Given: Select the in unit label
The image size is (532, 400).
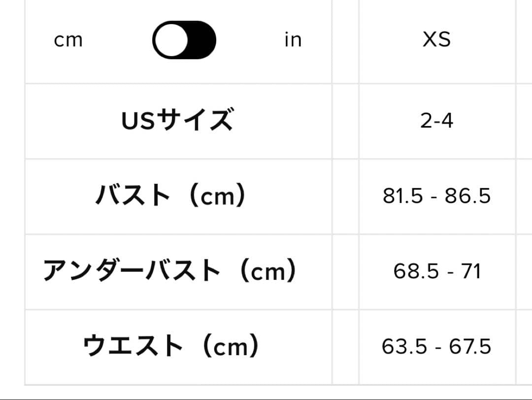Looking at the screenshot, I should 294,40.
